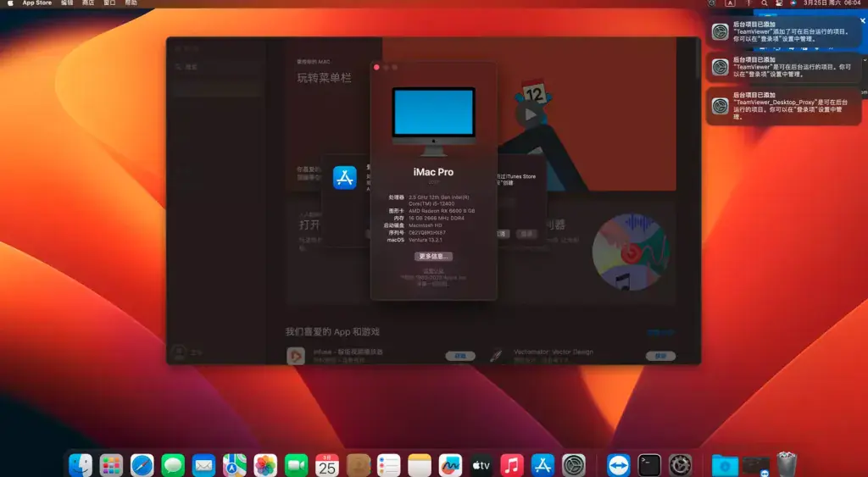
Task: Click the serial number C02VQ8KHX87 text
Action: coord(427,233)
